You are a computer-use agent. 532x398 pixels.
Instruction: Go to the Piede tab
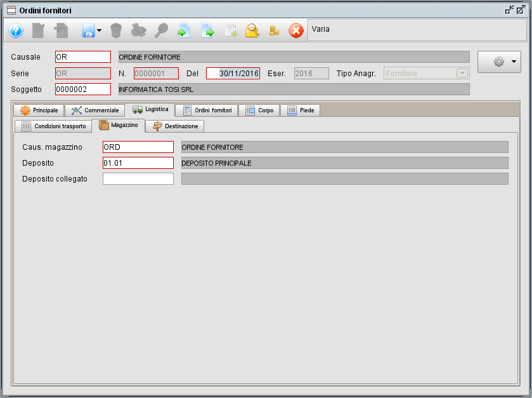pyautogui.click(x=301, y=110)
